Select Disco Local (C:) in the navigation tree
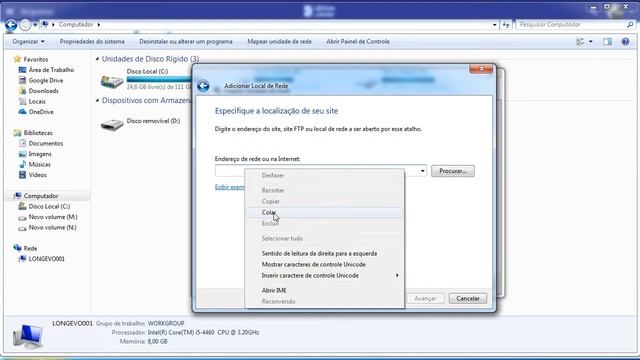This screenshot has height=360, width=640. click(49, 207)
